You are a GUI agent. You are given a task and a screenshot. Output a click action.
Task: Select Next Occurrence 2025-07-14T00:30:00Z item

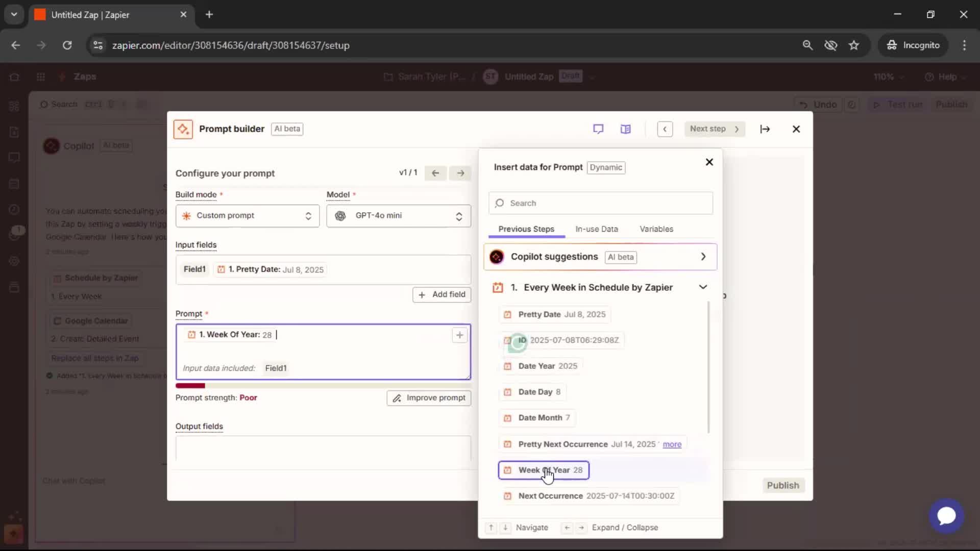click(589, 496)
